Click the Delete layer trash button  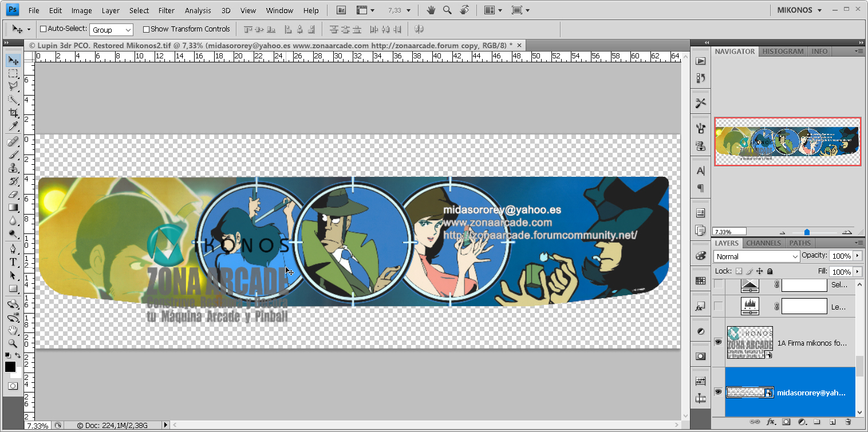tap(849, 422)
